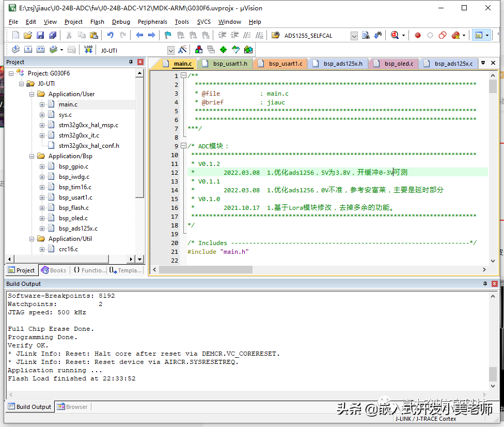The width and height of the screenshot is (504, 427).
Task: Open Options for Target magic wand icon
Action: 182,50
